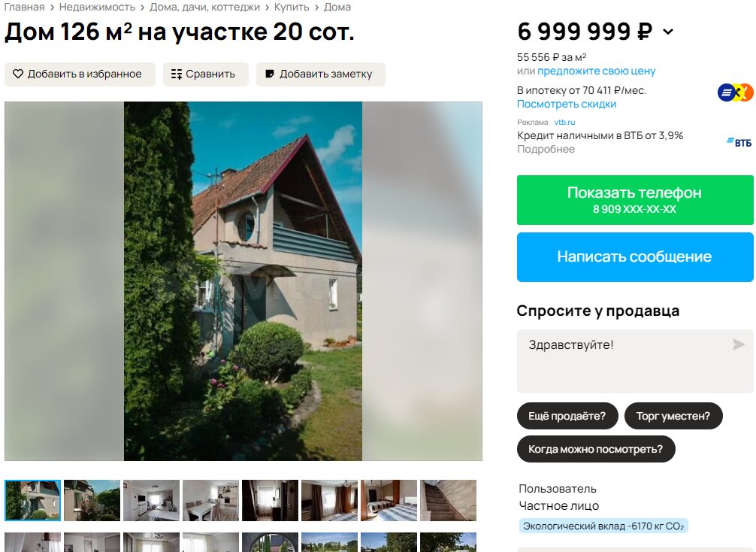Choose Когда можно посмотреть? quick question
The height and width of the screenshot is (552, 756).
595,449
